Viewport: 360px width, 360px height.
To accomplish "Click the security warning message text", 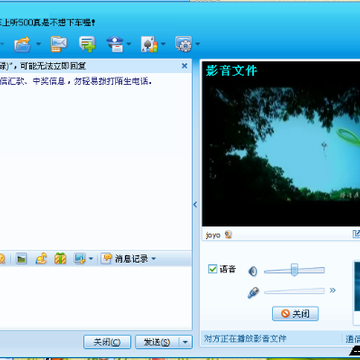I will pyautogui.click(x=76, y=82).
